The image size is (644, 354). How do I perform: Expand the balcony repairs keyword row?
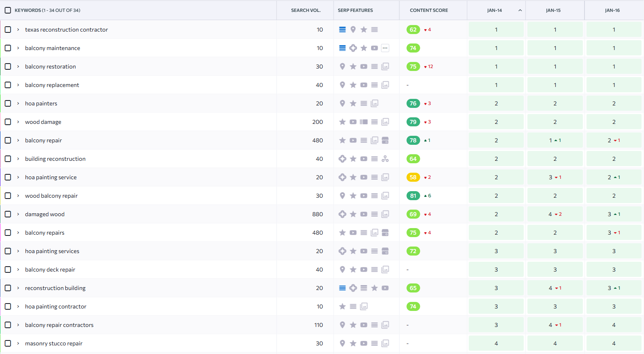point(18,233)
